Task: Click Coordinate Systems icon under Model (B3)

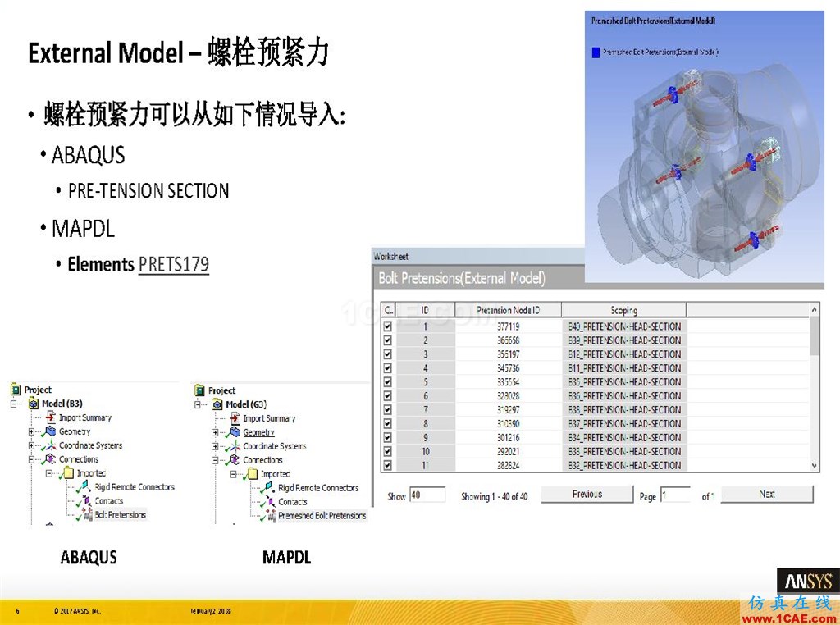Action: tap(50, 445)
